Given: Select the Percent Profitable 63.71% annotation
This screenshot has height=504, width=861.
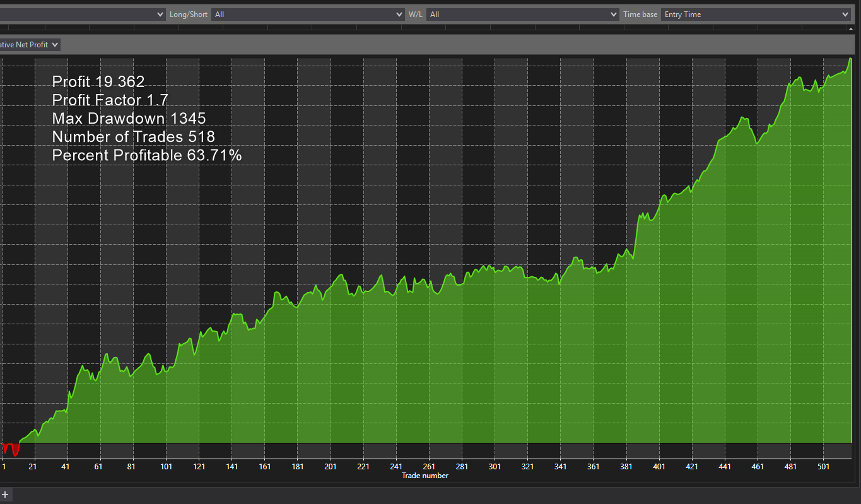Looking at the screenshot, I should tap(146, 155).
